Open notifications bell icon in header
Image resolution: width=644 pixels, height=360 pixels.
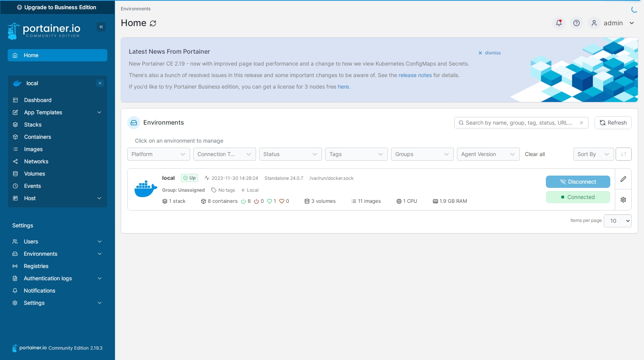tap(559, 23)
